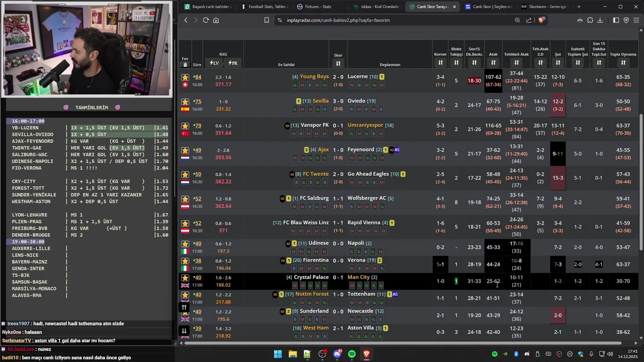Open the browser home page
This screenshot has height=362, width=644.
216,20
